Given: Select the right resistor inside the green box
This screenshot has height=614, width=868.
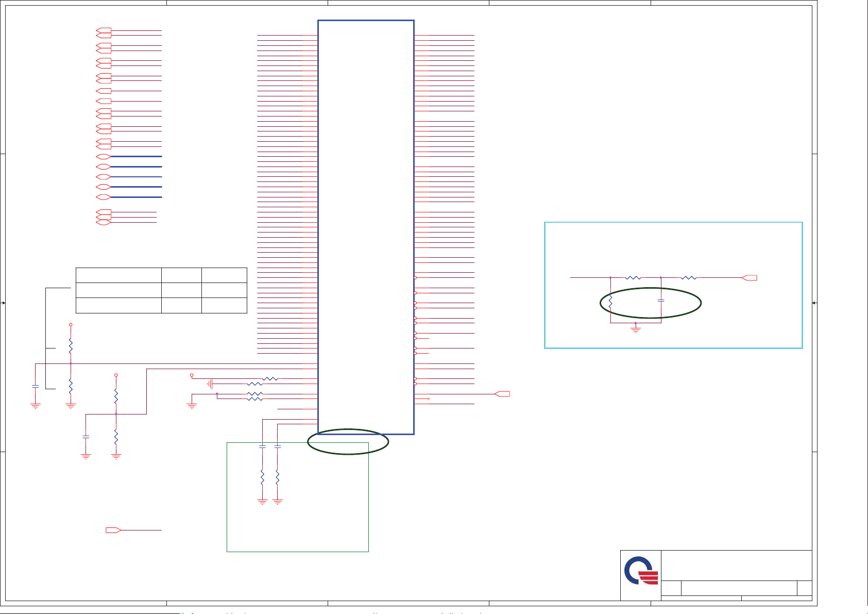Looking at the screenshot, I should 278,477.
